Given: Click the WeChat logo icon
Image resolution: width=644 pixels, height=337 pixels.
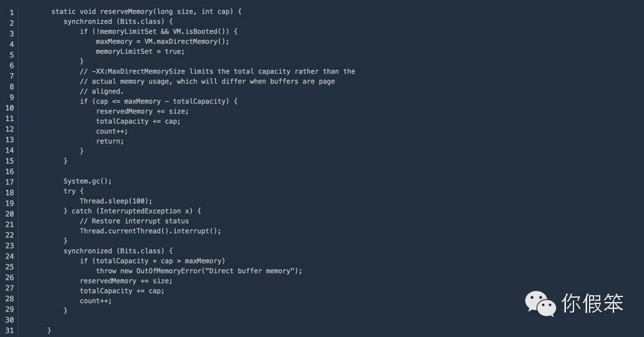Looking at the screenshot, I should pyautogui.click(x=540, y=304).
